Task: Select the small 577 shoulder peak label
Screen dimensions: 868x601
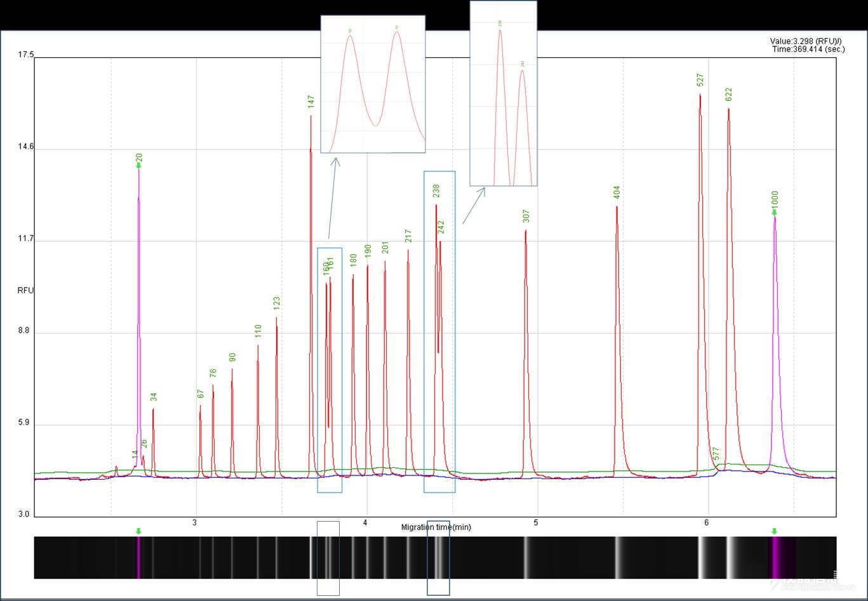Action: click(716, 453)
